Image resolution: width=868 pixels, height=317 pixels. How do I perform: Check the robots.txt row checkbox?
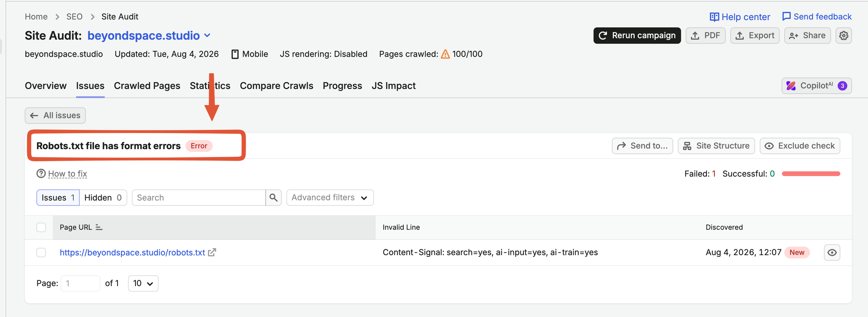[41, 252]
